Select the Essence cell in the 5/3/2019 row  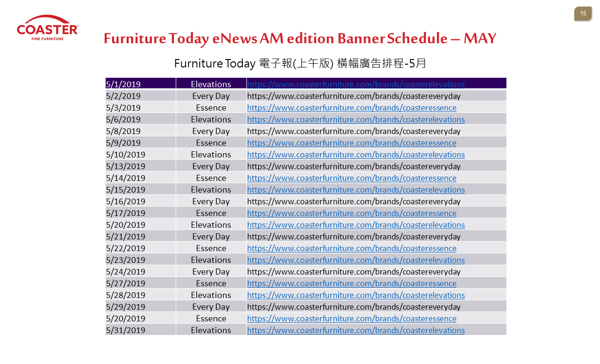click(x=211, y=107)
